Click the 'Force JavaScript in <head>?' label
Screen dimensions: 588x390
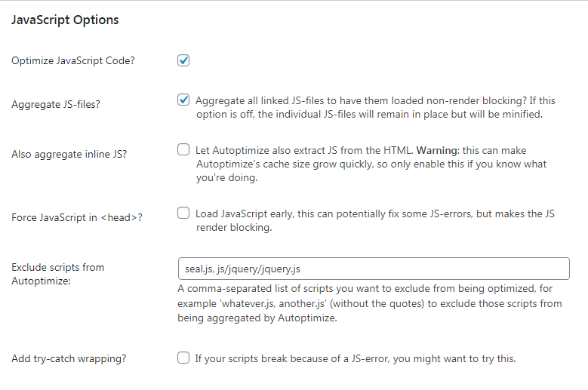coord(77,217)
